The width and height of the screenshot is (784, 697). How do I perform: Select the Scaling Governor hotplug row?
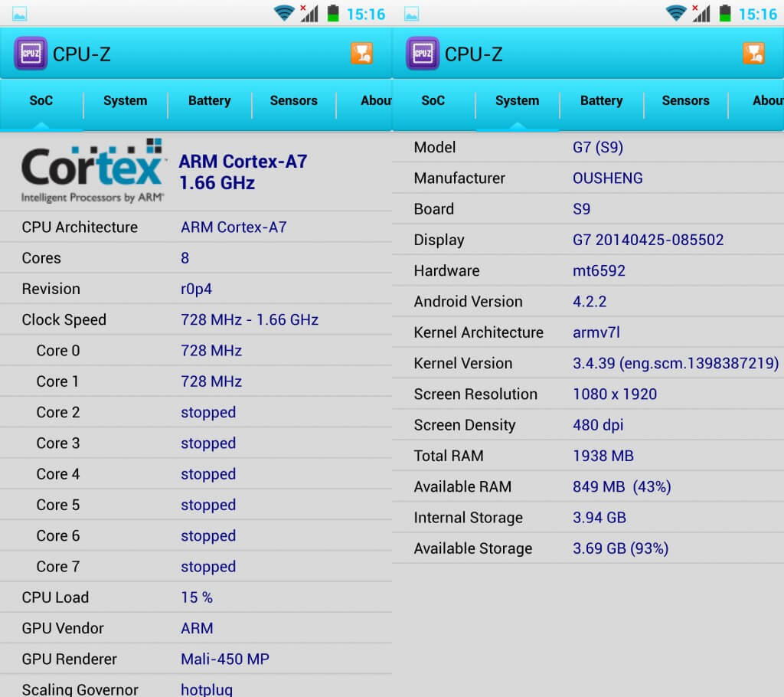click(x=196, y=686)
